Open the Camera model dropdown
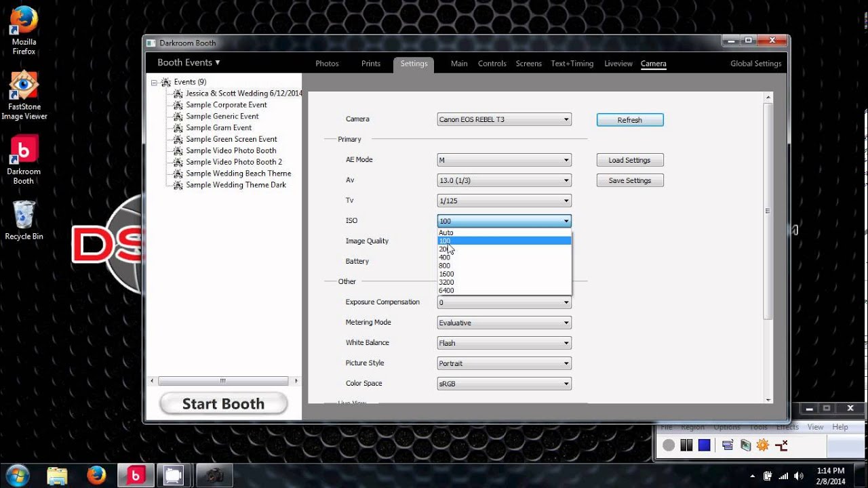Screen dimensions: 868x488 point(505,119)
